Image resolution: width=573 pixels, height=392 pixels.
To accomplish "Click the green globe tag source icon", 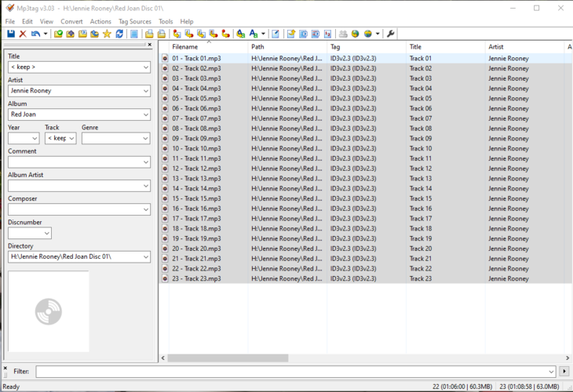I will click(x=355, y=34).
